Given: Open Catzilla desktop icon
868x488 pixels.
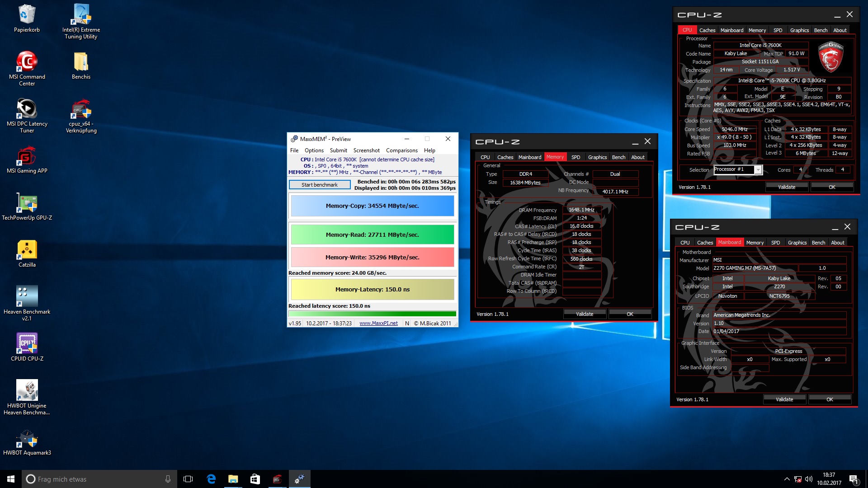Looking at the screenshot, I should [27, 254].
